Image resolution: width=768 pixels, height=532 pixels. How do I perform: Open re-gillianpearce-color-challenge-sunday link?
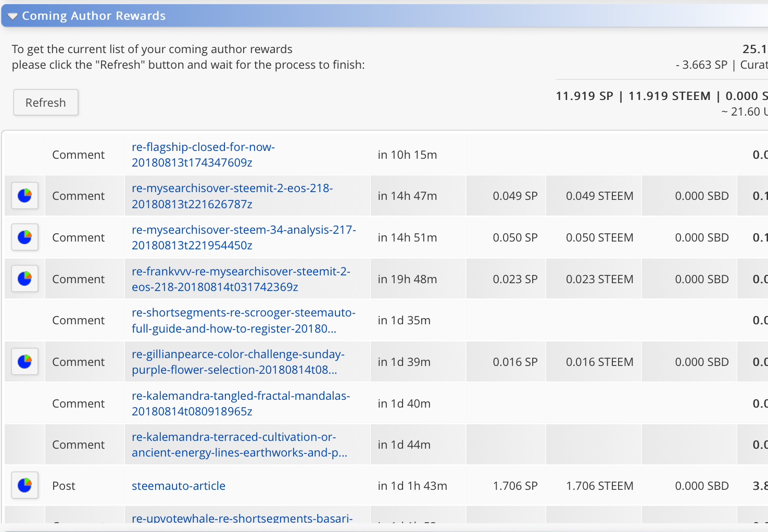(x=238, y=362)
